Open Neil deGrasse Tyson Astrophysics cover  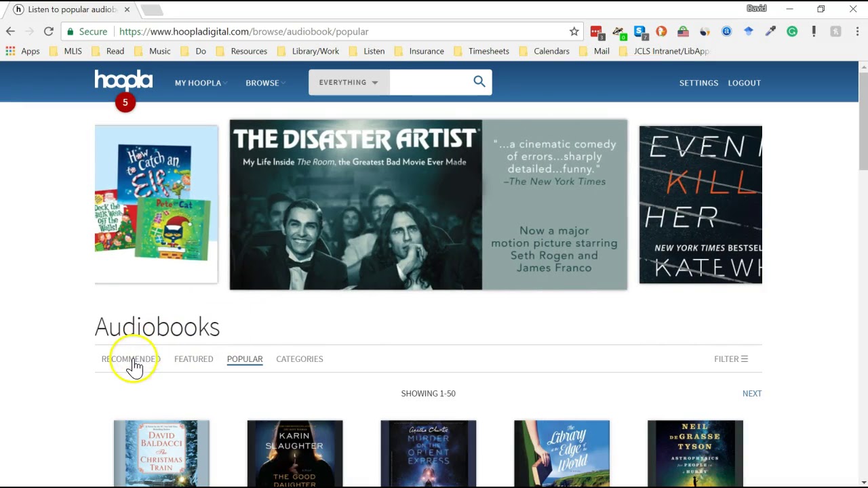(x=695, y=453)
